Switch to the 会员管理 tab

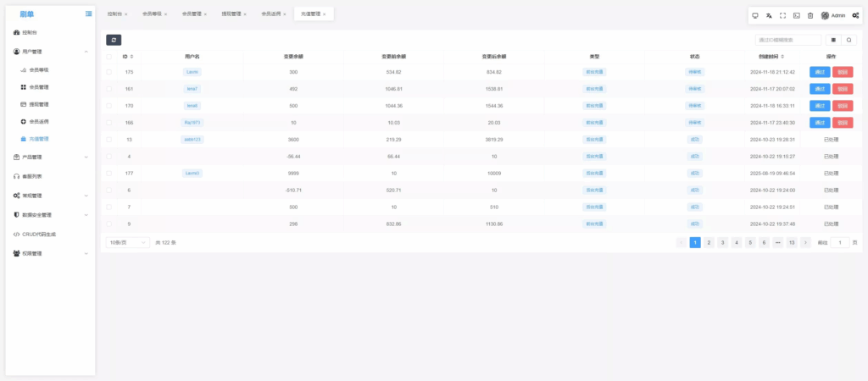click(192, 14)
